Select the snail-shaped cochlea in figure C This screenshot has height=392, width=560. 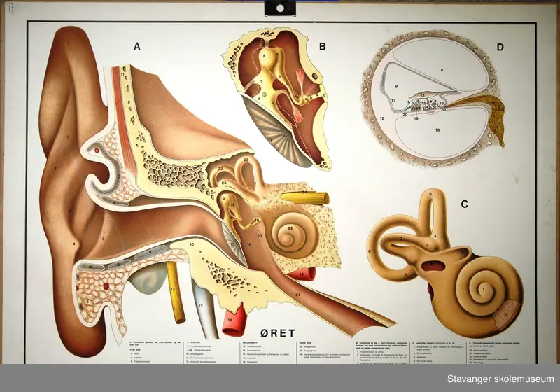486,287
